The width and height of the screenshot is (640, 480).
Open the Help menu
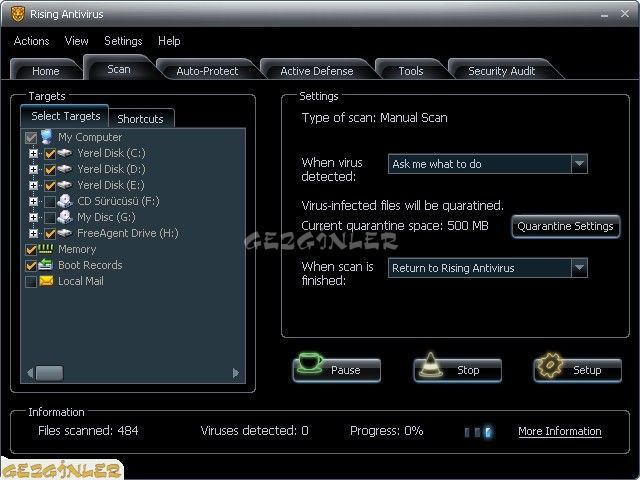pyautogui.click(x=169, y=41)
